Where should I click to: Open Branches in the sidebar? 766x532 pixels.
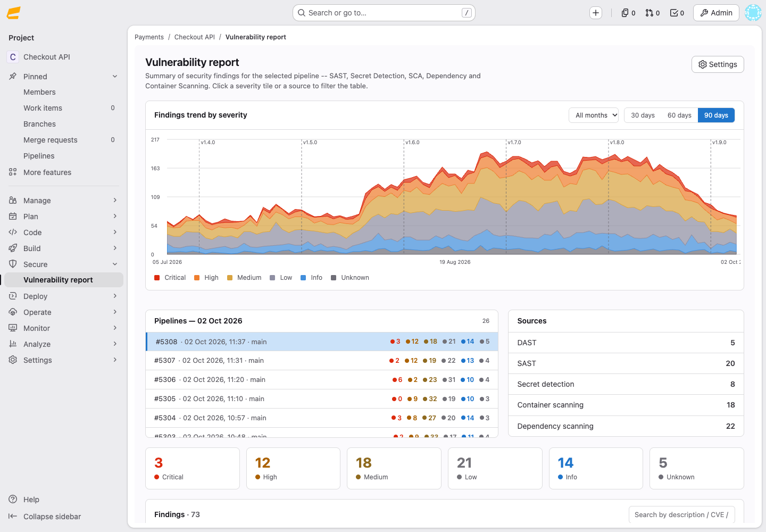[x=64, y=124]
